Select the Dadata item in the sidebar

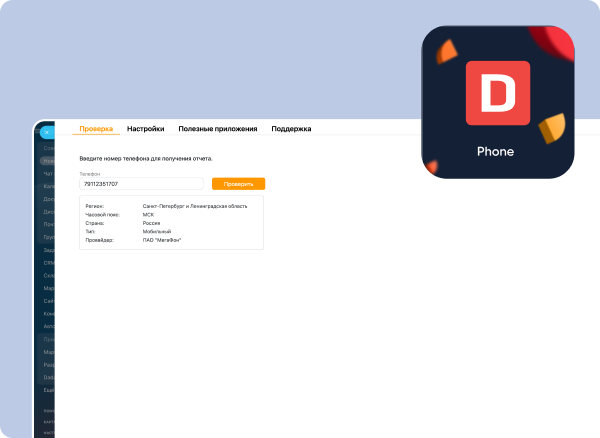[48, 378]
